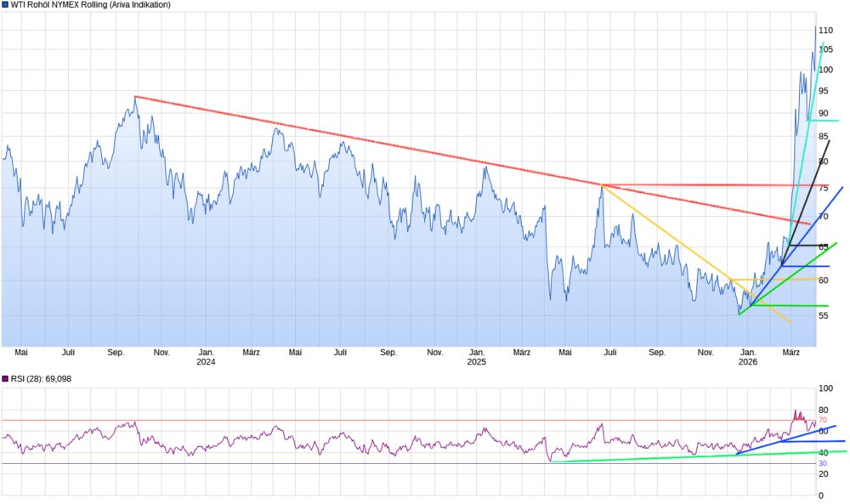Click the red 70 overbought label on RSI axis
The height and width of the screenshot is (504, 850).
pyautogui.click(x=822, y=420)
